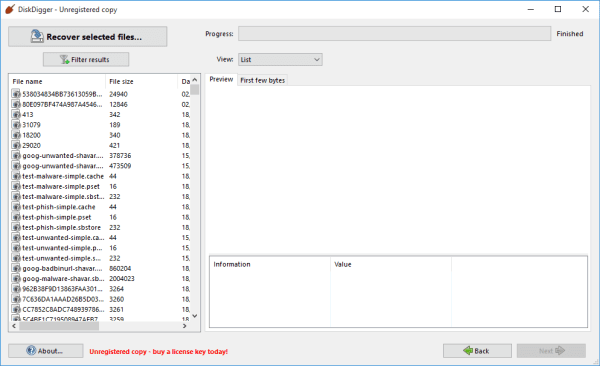Click the DiskDigger title bar app icon
Viewport: 600px width, 366px height.
pyautogui.click(x=10, y=9)
